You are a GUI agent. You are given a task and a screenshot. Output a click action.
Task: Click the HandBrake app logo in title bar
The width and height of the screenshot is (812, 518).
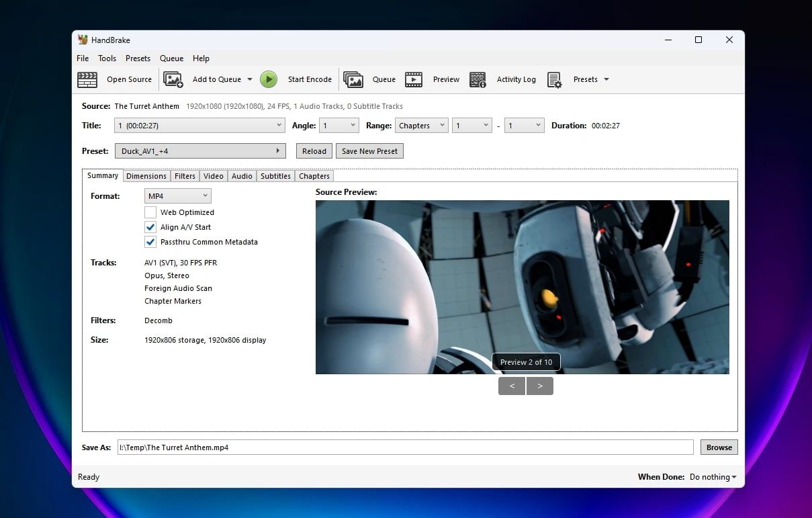click(83, 40)
